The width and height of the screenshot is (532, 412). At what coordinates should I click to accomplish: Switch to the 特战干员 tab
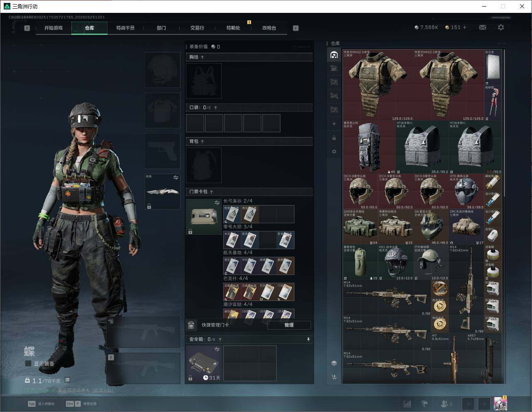point(125,28)
